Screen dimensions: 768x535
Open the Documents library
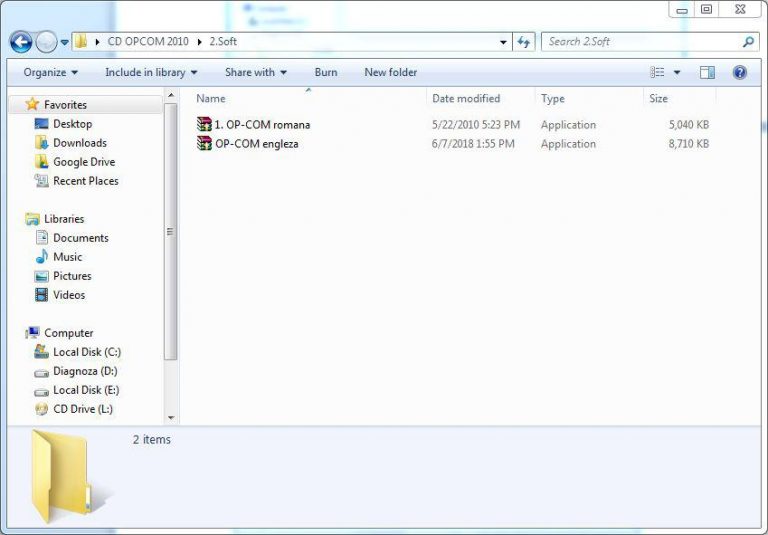(x=81, y=238)
